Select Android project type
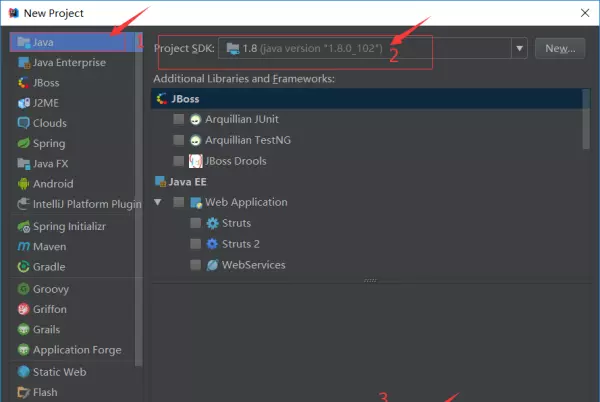Image resolution: width=600 pixels, height=402 pixels. point(73,184)
